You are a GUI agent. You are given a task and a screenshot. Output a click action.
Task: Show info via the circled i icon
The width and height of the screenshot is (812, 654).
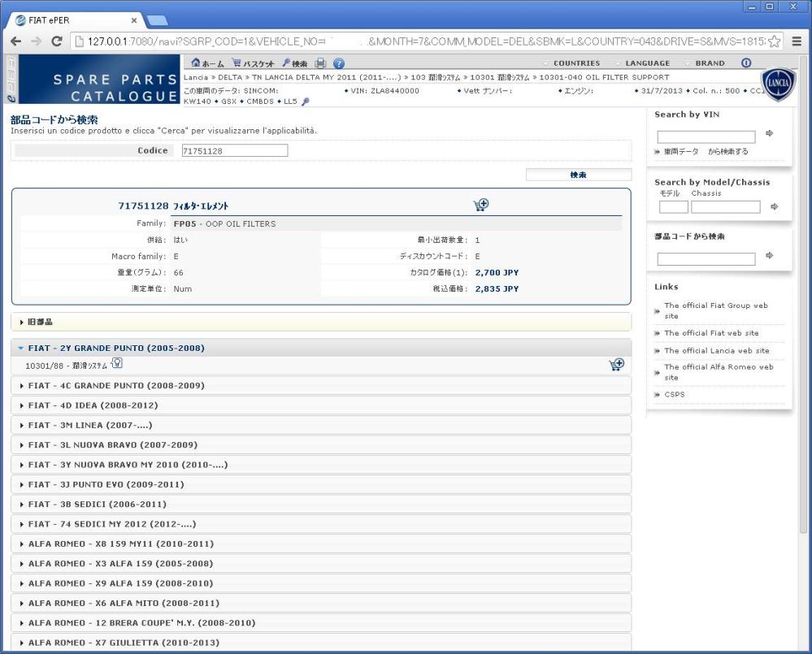pyautogui.click(x=746, y=63)
